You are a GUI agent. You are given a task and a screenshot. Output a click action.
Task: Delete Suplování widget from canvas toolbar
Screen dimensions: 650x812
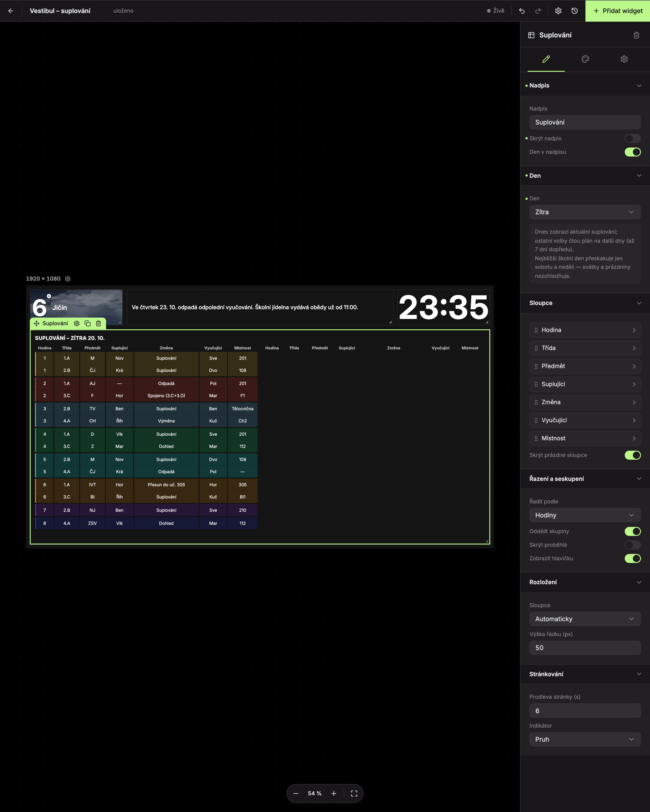98,323
